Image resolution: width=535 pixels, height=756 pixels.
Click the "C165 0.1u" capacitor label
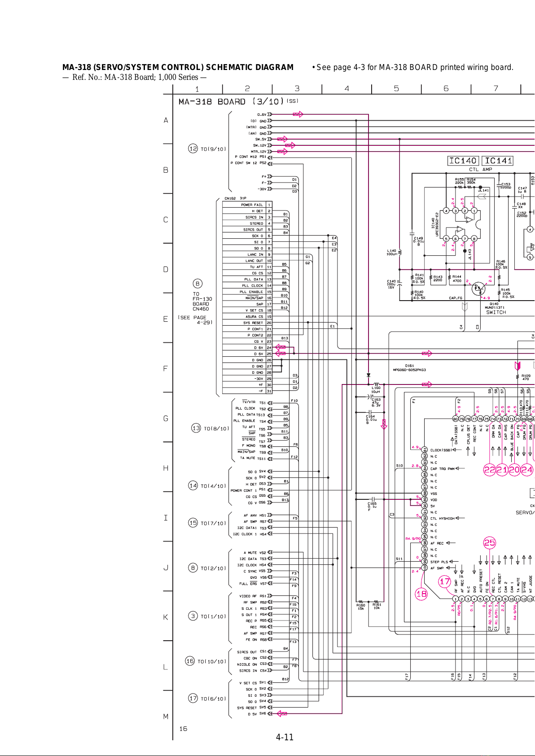(372, 506)
